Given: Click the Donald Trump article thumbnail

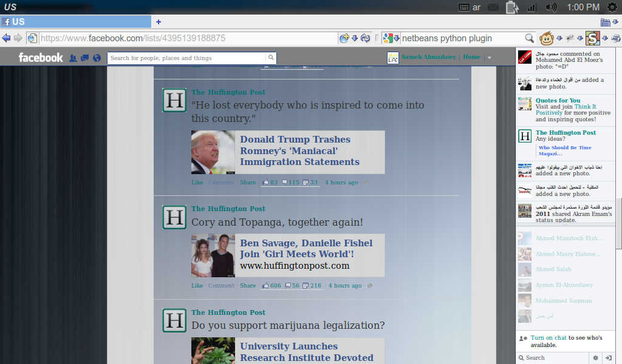Looking at the screenshot, I should pyautogui.click(x=213, y=152).
